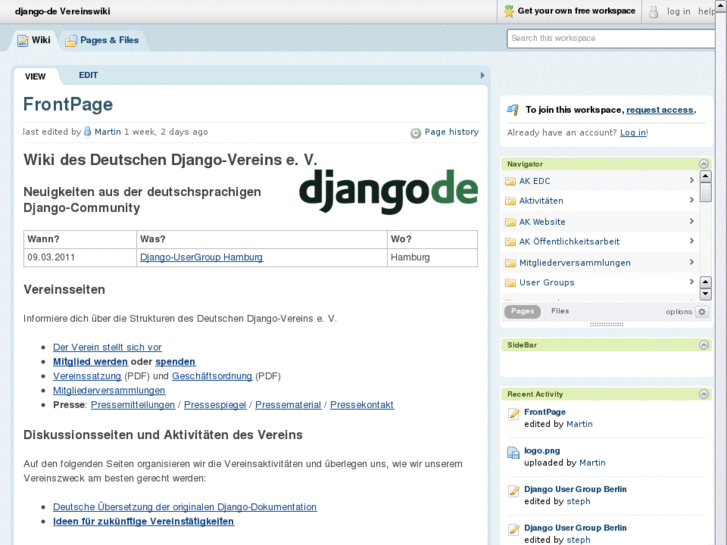Open the Wiki tab
Image resolution: width=727 pixels, height=545 pixels.
tap(34, 40)
